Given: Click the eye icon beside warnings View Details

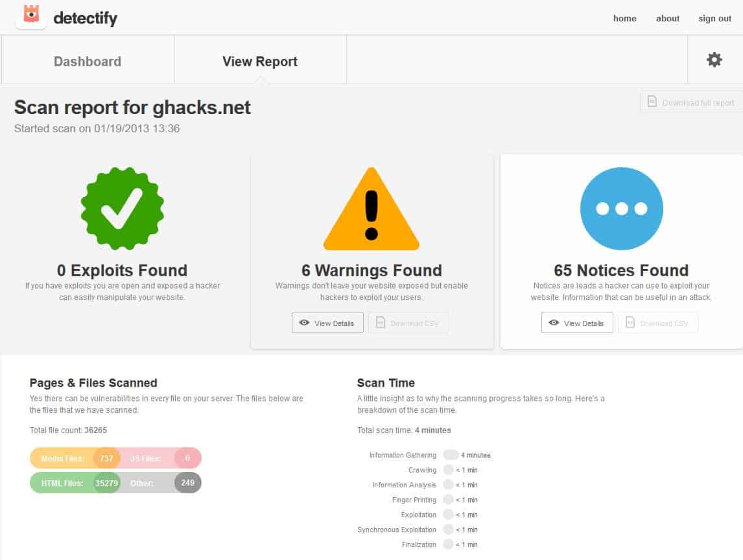Looking at the screenshot, I should (x=305, y=322).
